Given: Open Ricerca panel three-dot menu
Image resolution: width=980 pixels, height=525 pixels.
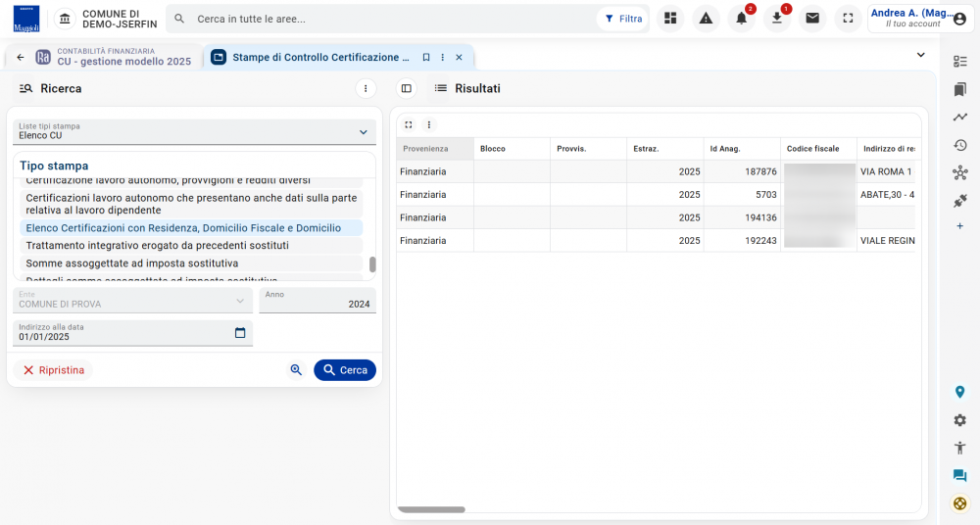Looking at the screenshot, I should click(366, 89).
